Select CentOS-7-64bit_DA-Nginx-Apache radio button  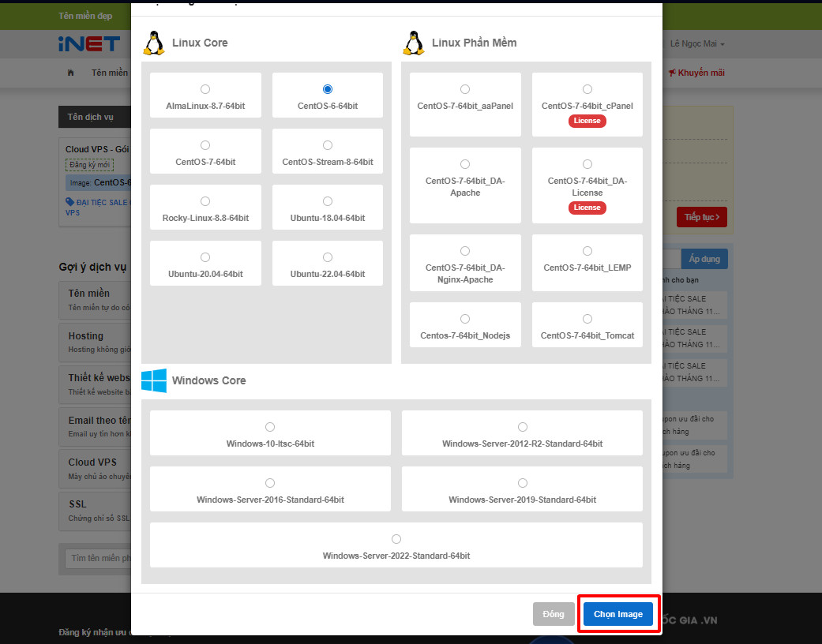pos(465,251)
